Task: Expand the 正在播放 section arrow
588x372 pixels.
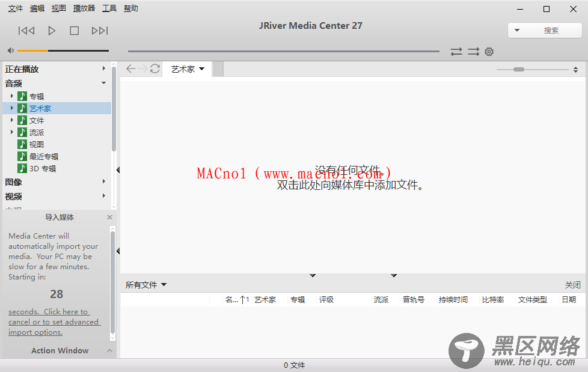Action: tap(103, 69)
